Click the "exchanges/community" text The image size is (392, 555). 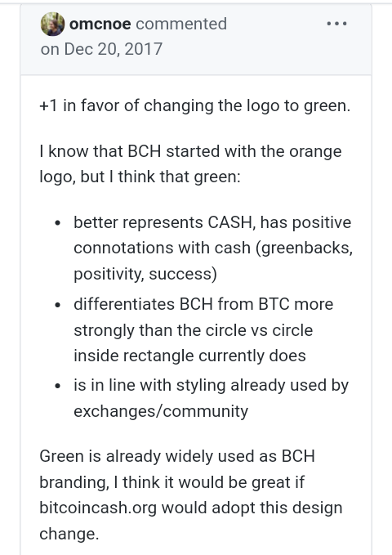point(161,411)
